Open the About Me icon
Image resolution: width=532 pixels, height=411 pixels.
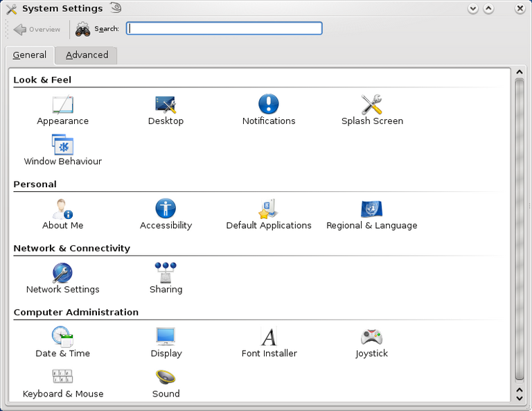point(63,209)
